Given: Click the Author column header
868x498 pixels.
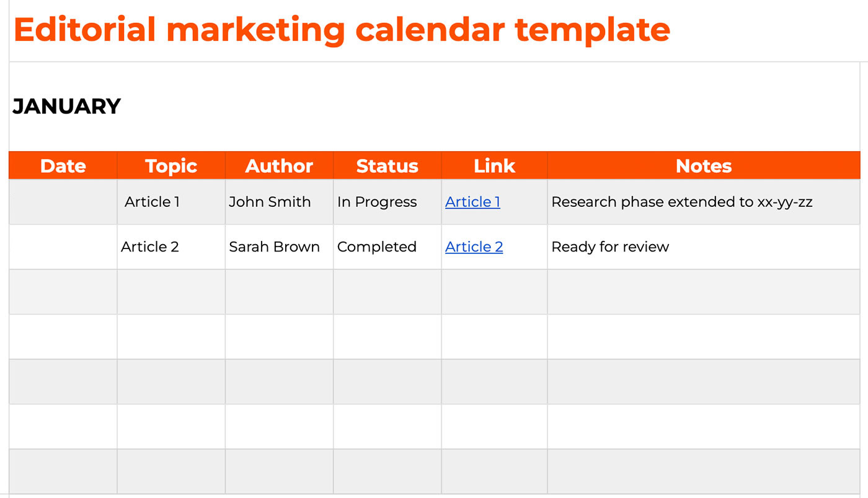Looking at the screenshot, I should click(x=279, y=166).
